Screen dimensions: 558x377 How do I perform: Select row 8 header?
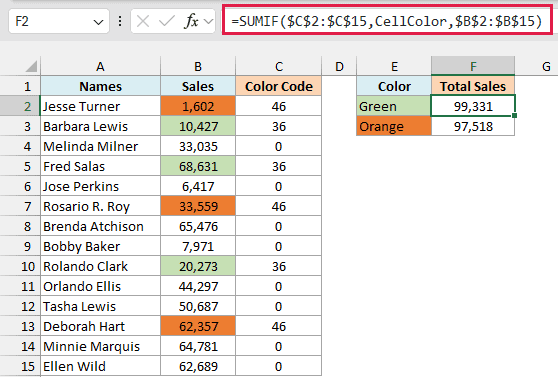click(x=20, y=226)
